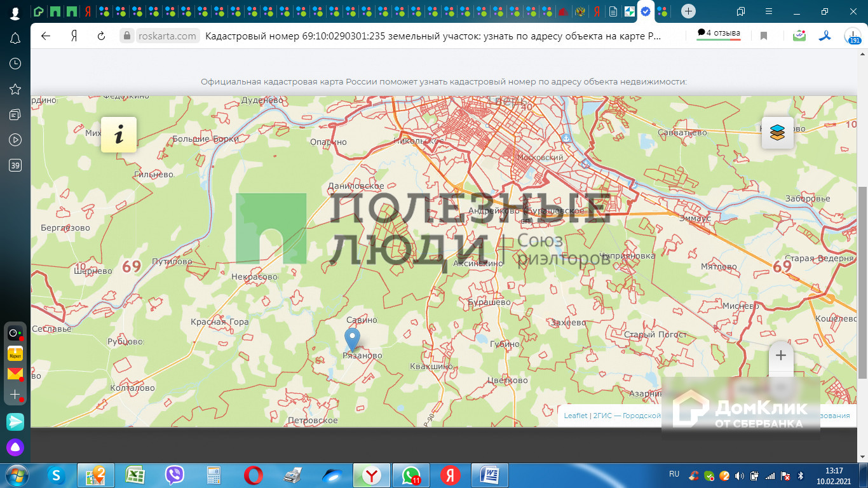Open the '4 отзыва' site reviews
Viewport: 868px width, 488px height.
point(719,33)
